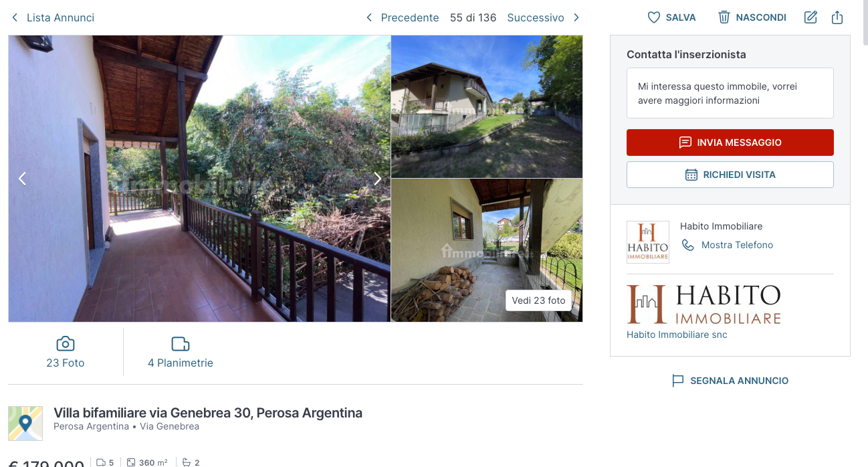This screenshot has height=467, width=868.
Task: Go back to Lista Annunci
Action: click(x=52, y=18)
